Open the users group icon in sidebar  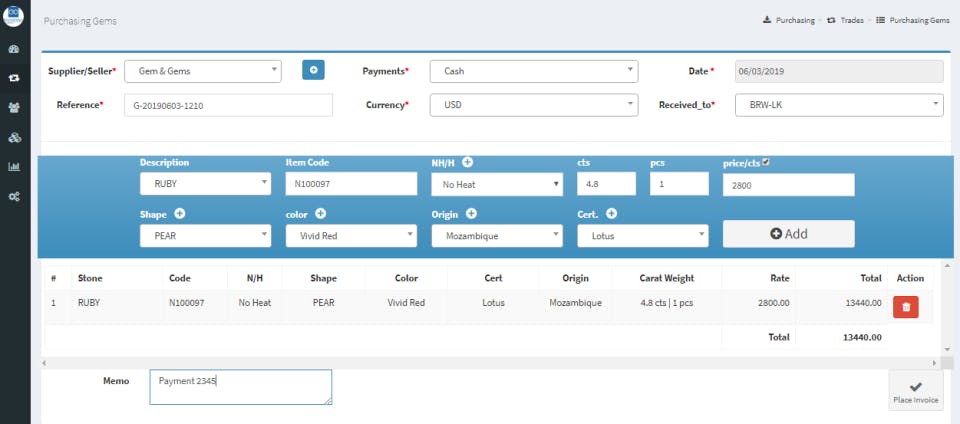click(x=15, y=108)
